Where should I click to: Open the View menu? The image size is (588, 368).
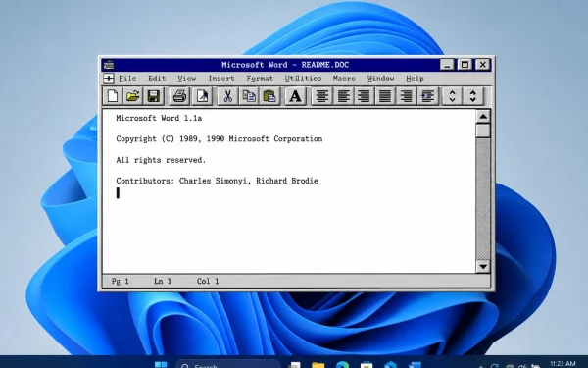[x=187, y=79]
